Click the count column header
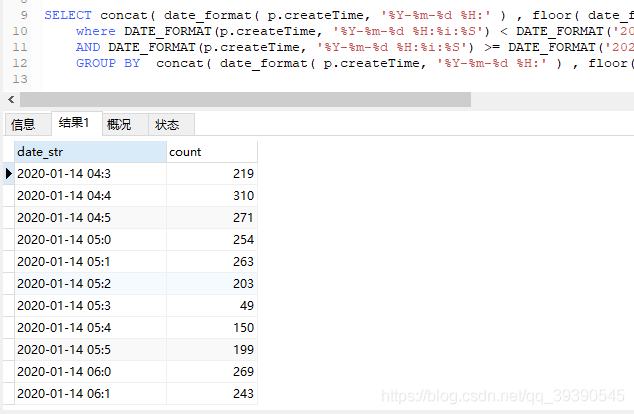The image size is (634, 414). tap(212, 152)
